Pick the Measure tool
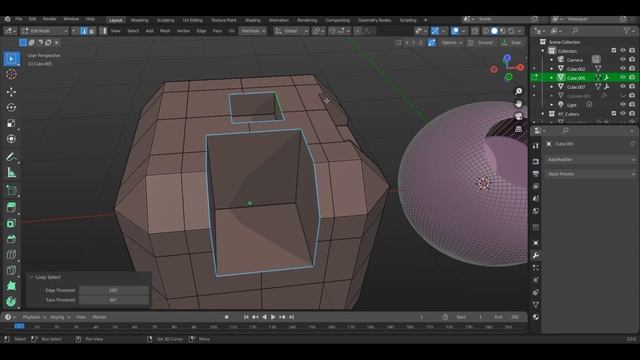This screenshot has width=640, height=360. pos(11,173)
